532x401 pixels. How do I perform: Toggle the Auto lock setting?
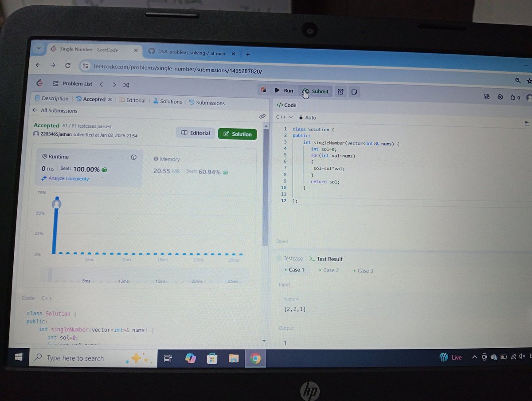[307, 118]
